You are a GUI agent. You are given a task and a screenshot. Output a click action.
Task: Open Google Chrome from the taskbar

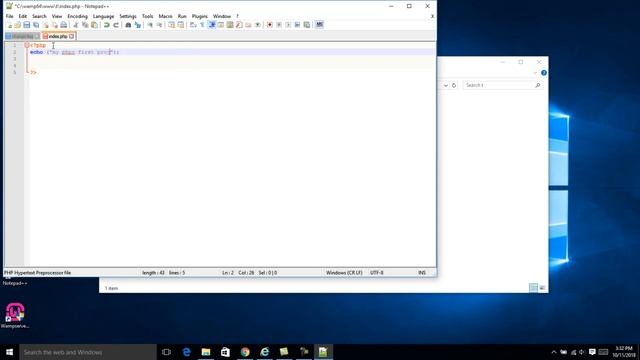(x=245, y=352)
